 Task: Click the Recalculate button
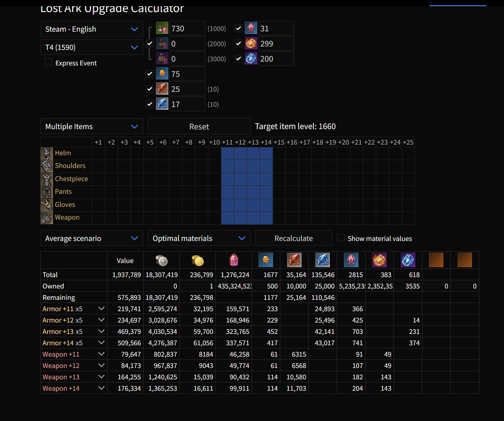click(x=294, y=238)
